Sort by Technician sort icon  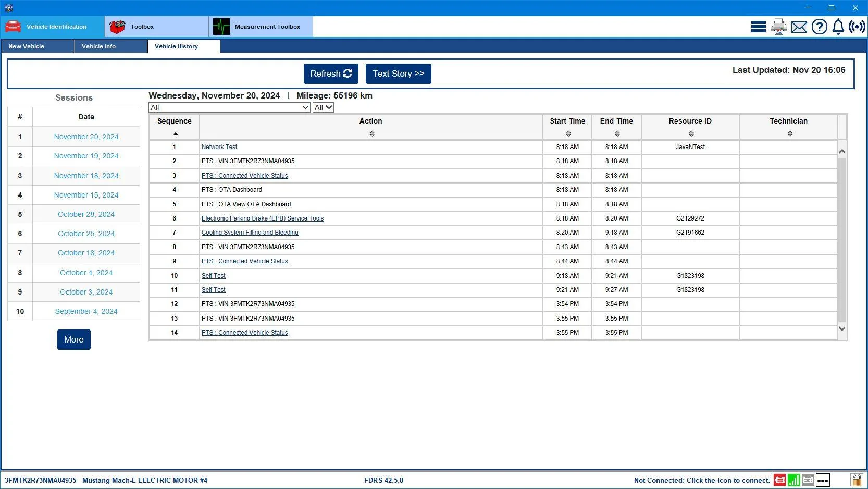pyautogui.click(x=790, y=134)
